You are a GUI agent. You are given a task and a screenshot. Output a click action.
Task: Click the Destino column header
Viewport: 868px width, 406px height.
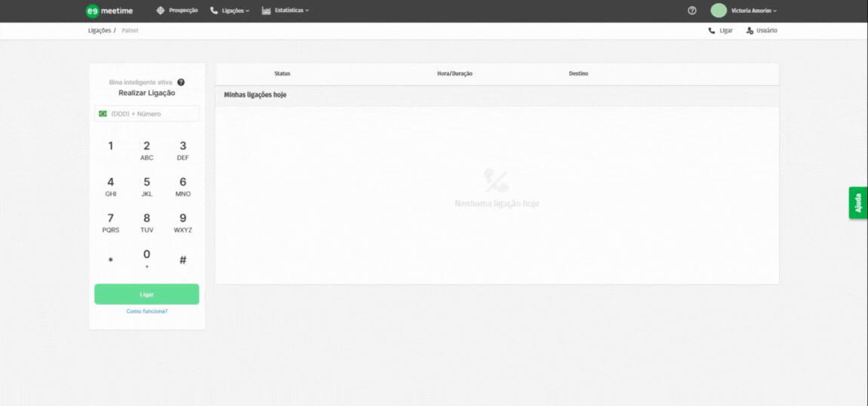[x=578, y=73]
